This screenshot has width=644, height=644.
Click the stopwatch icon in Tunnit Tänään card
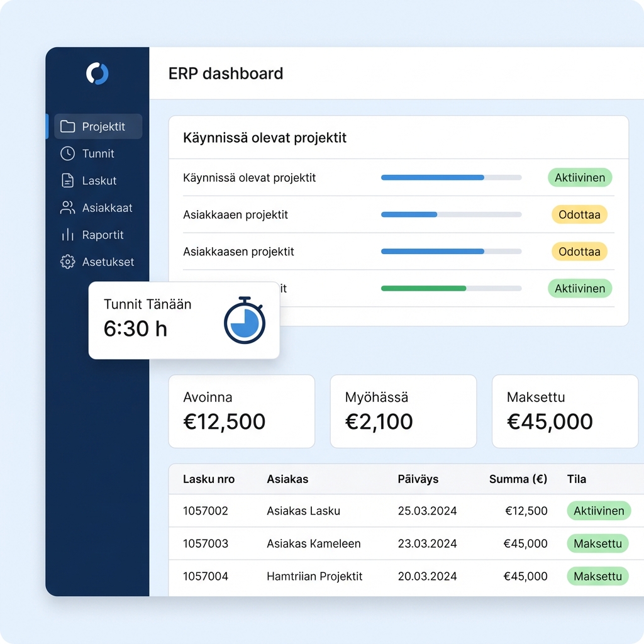(x=245, y=320)
